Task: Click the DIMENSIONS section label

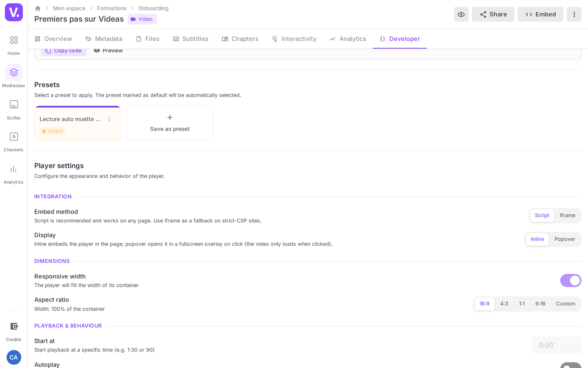Action: click(x=52, y=261)
